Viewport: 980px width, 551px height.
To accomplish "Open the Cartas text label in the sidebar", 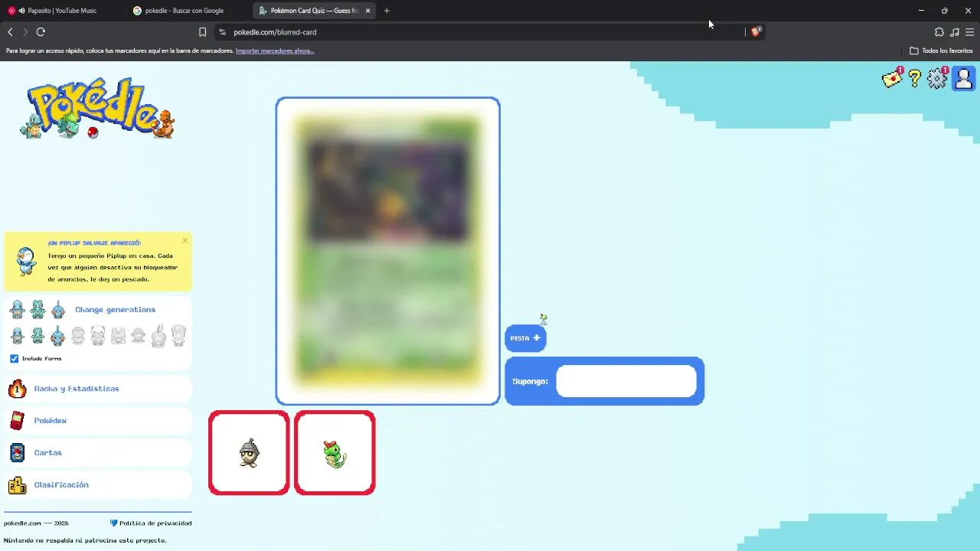I will pos(47,453).
